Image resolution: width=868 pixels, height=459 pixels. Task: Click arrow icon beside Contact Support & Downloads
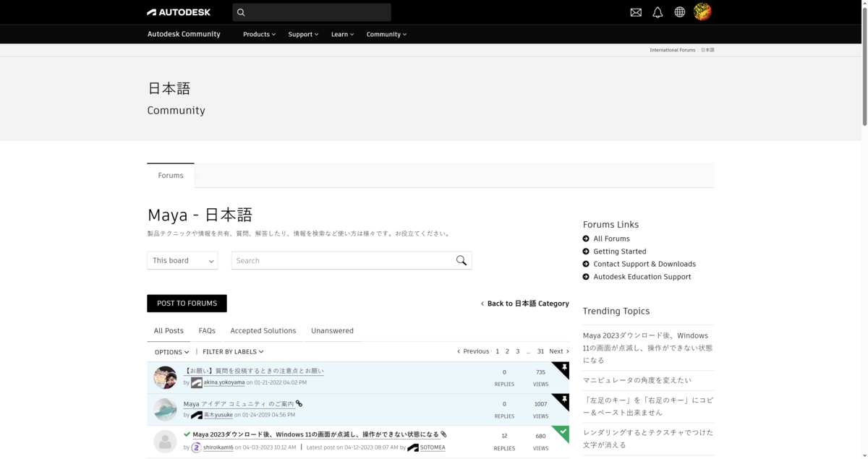click(586, 264)
